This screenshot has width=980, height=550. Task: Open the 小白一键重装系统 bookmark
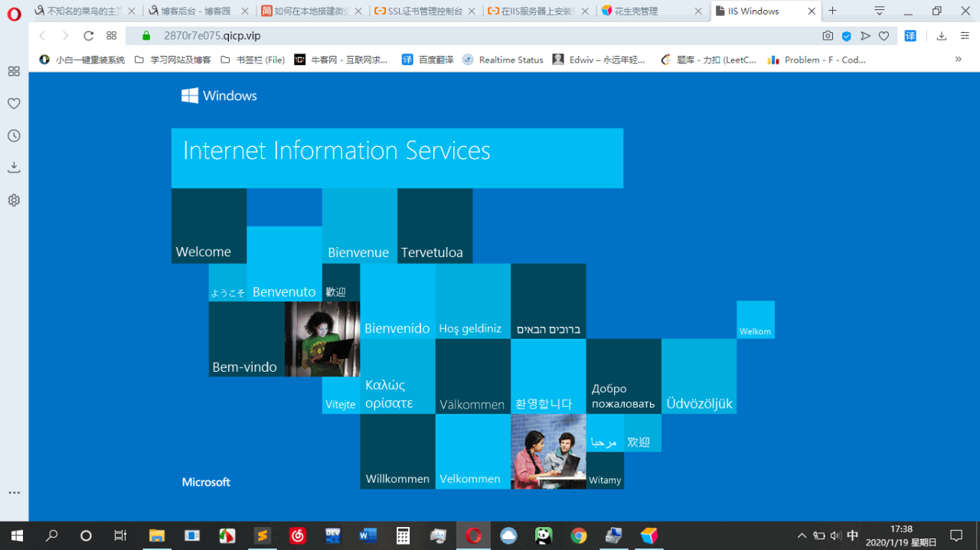click(x=82, y=60)
